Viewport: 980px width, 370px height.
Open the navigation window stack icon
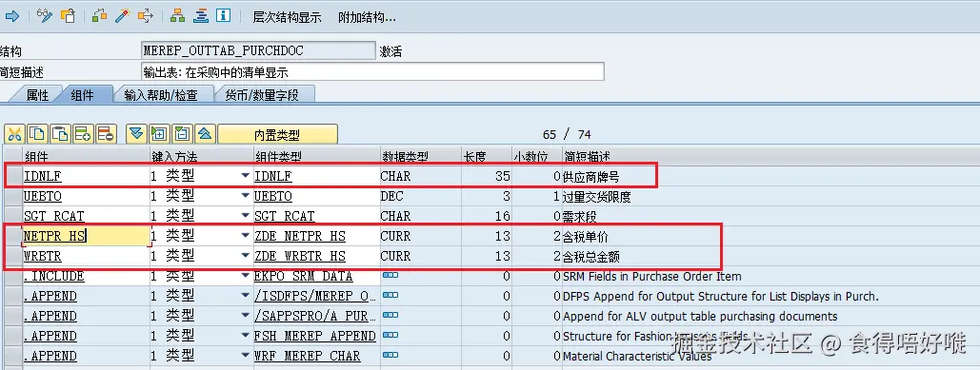coord(201,15)
